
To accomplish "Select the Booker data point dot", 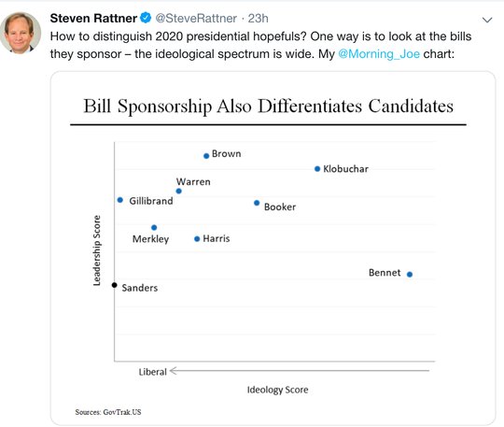I will point(257,203).
